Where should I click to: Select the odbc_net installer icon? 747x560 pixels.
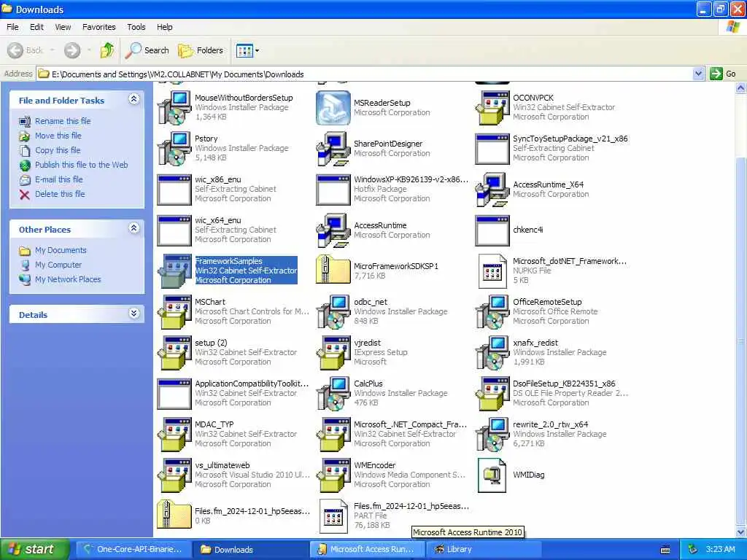tap(333, 312)
